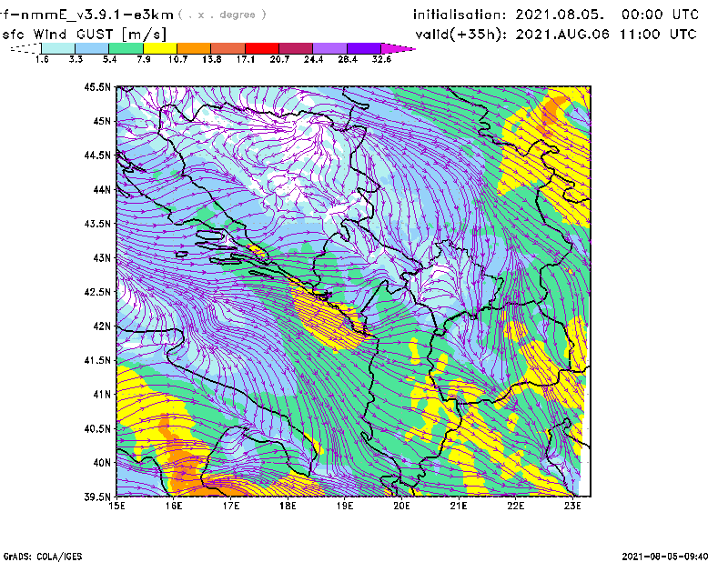Image resolution: width=728 pixels, height=562 pixels.
Task: Click the crimson legend swatch after 20.7
Action: tap(296, 48)
